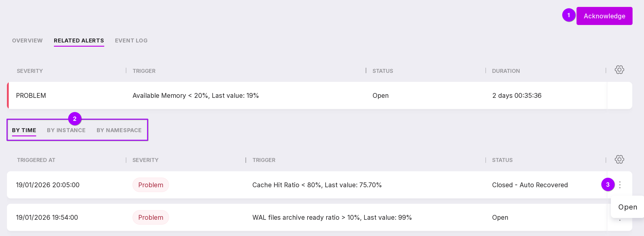This screenshot has height=236, width=644.
Task: Open gear settings for the Triggered At table
Action: coord(619,159)
